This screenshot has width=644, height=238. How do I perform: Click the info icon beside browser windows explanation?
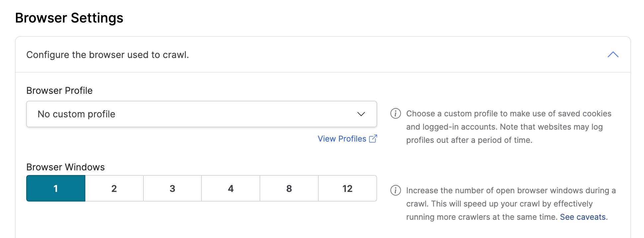pos(395,190)
